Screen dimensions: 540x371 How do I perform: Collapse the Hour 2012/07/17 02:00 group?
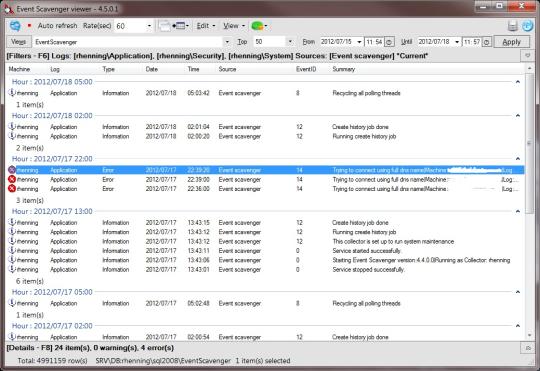518,326
